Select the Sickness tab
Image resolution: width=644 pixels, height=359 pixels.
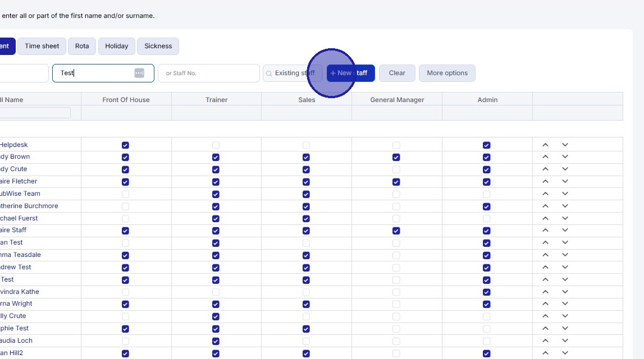[158, 46]
